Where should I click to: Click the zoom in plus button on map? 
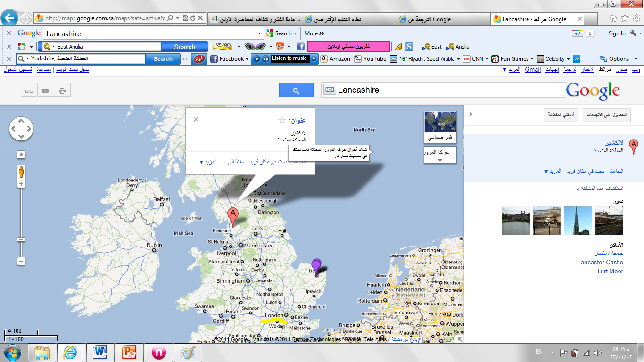pyautogui.click(x=21, y=184)
